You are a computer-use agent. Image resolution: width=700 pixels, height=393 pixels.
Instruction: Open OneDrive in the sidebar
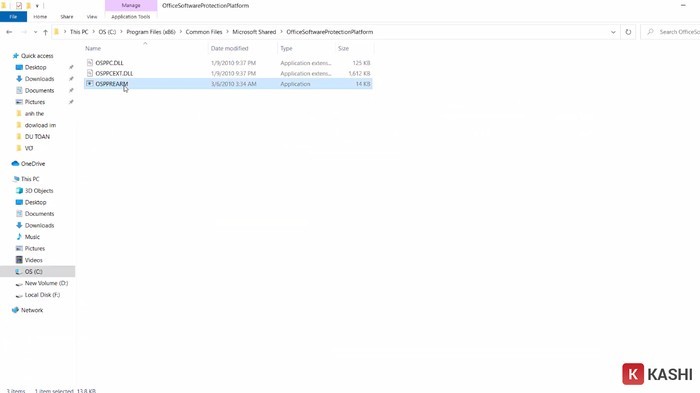33,164
